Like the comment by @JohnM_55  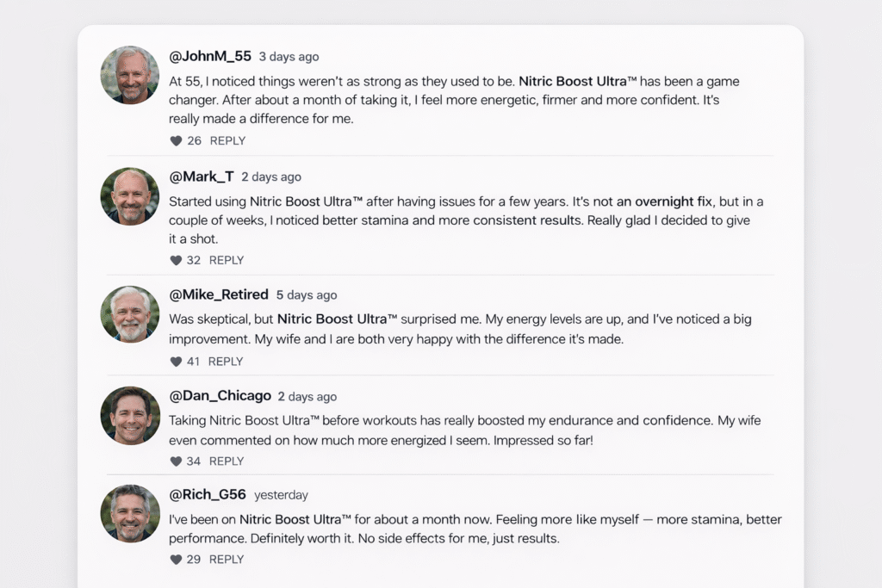[x=176, y=141]
